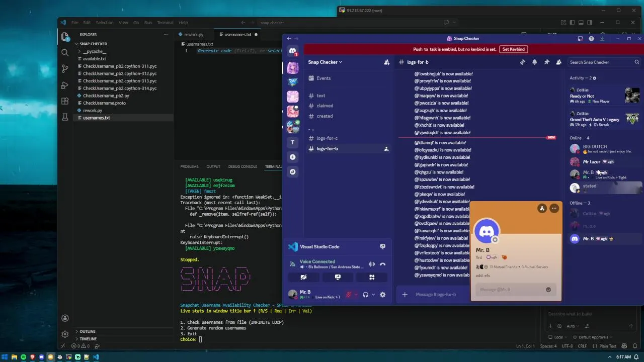This screenshot has width=644, height=362.
Task: Expand OUTLINE section in VS Code
Action: [x=87, y=331]
